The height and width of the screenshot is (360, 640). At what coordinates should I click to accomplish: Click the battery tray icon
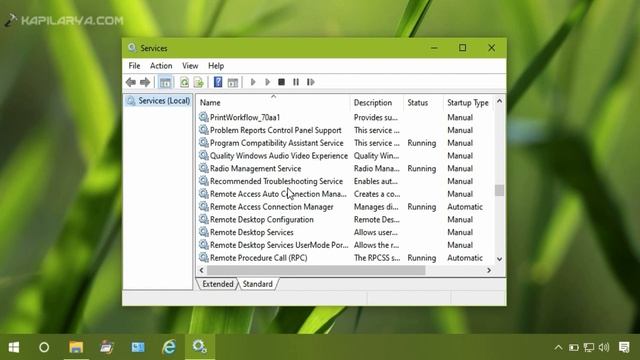click(573, 348)
